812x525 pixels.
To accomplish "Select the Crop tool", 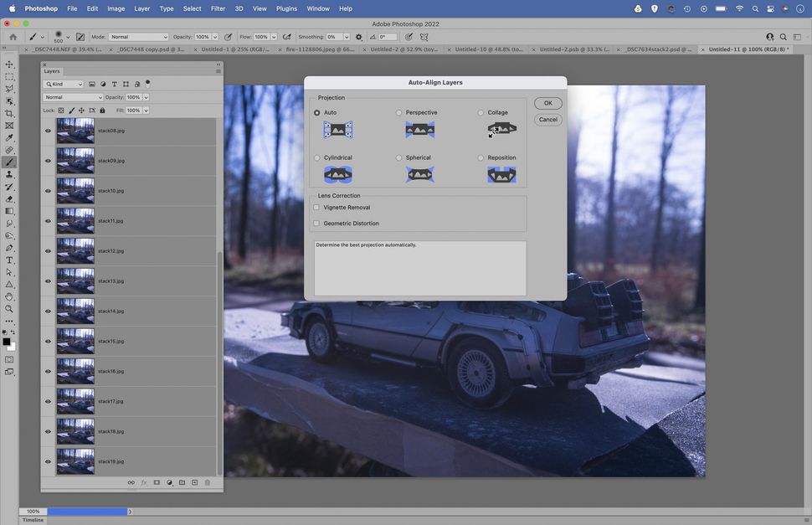I will click(9, 113).
